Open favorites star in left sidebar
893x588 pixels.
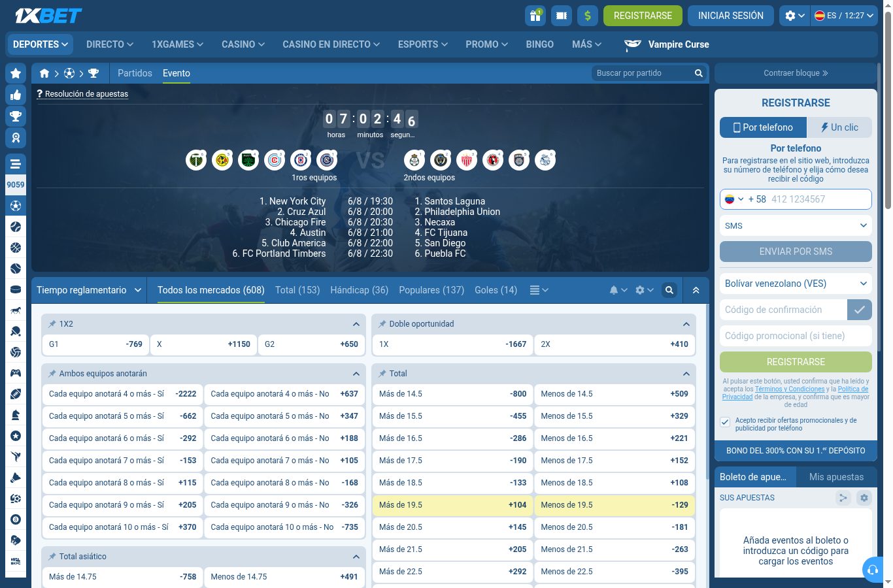16,73
